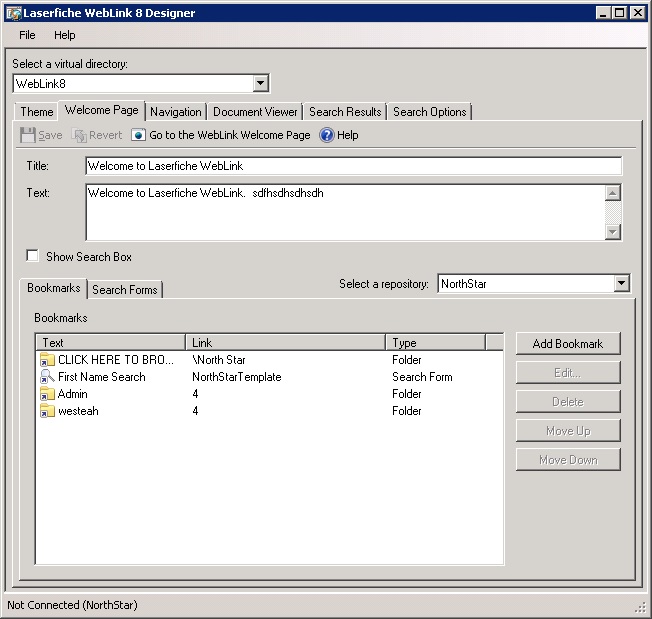Screen dimensions: 652x619
Task: Click the Save label in toolbar
Action: pyautogui.click(x=50, y=135)
